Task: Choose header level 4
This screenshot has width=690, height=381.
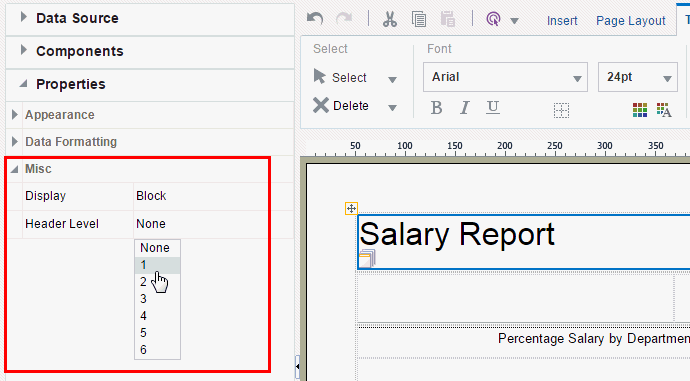Action: [x=157, y=316]
